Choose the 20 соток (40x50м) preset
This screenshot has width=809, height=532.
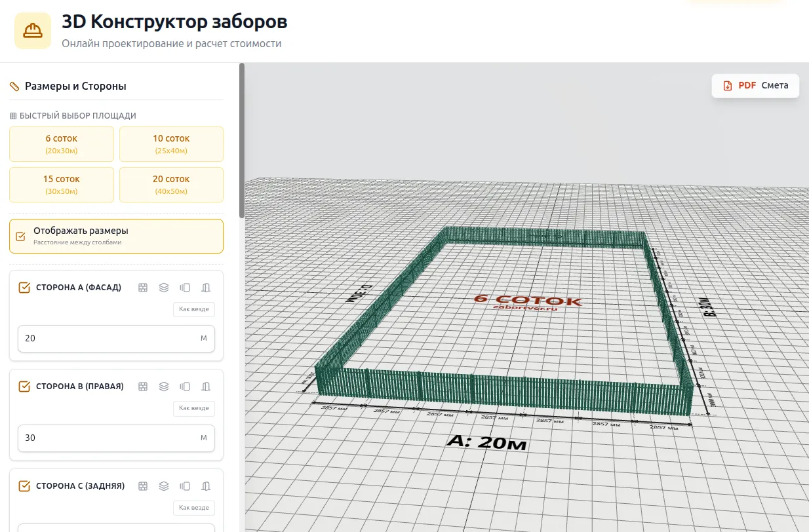pyautogui.click(x=171, y=185)
